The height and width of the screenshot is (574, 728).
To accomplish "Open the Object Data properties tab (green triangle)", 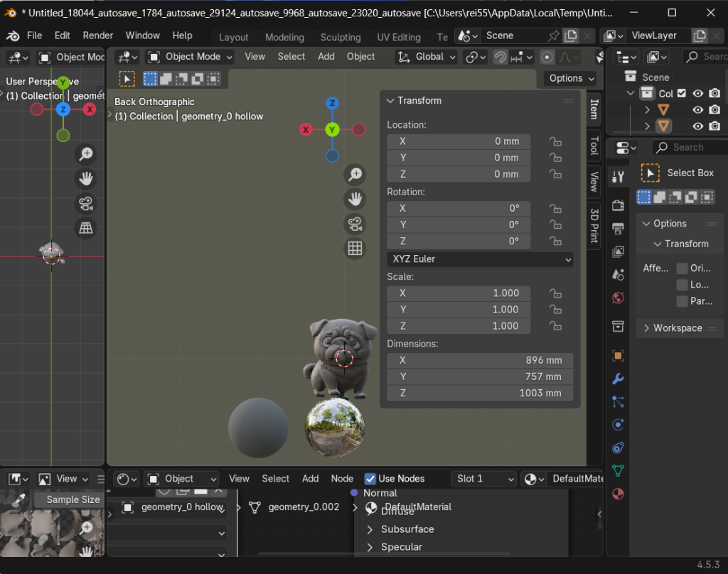I will [x=618, y=470].
